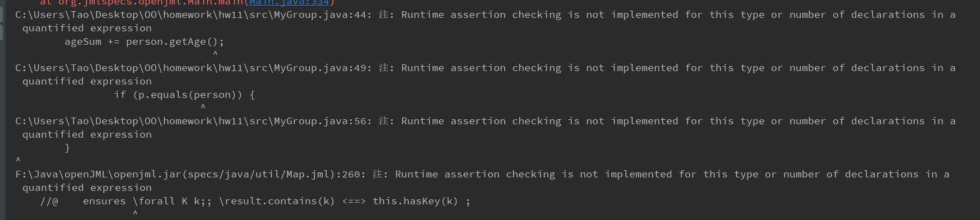Click the closing brace code line
Viewport: 980px width, 220px height.
[x=67, y=148]
